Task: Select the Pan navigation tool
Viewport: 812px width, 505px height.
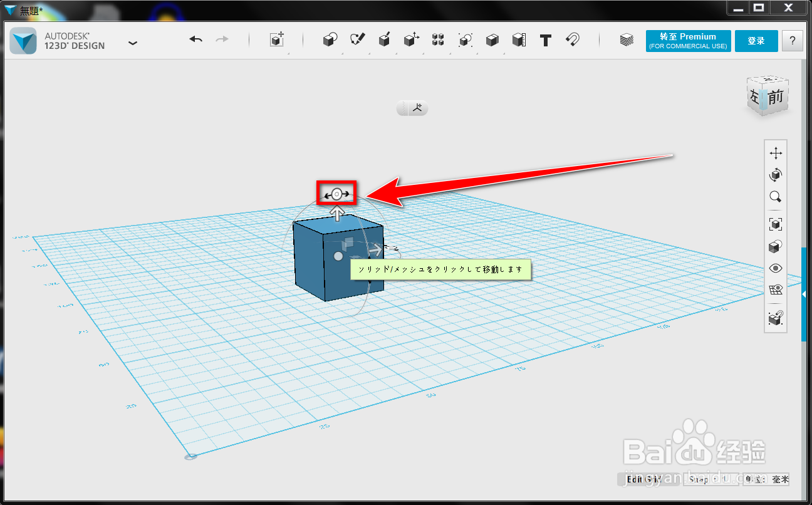Action: point(776,153)
